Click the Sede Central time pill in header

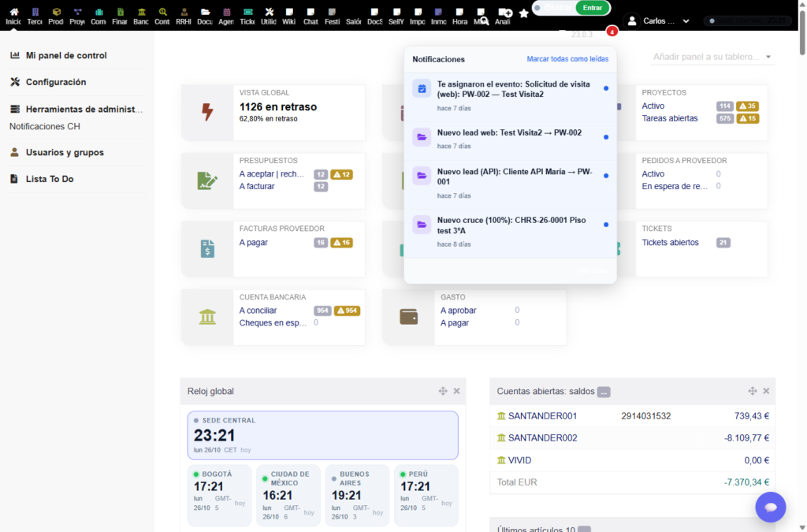tap(746, 21)
